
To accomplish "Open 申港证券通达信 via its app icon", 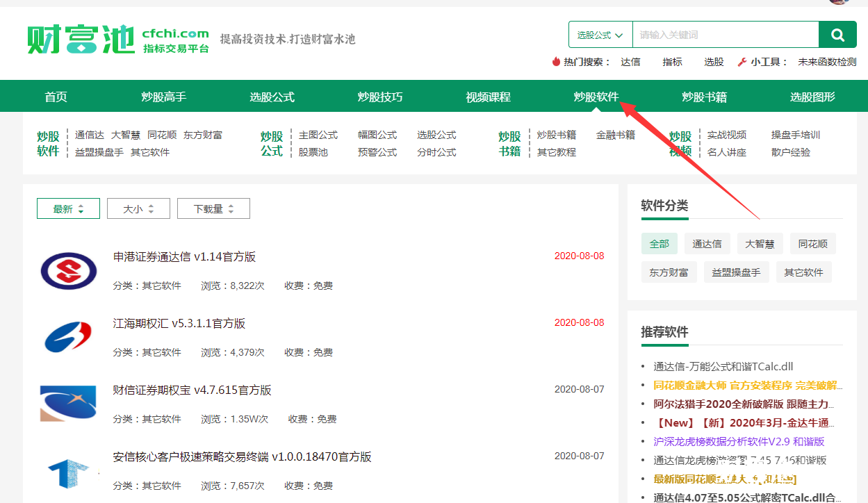I will [68, 271].
